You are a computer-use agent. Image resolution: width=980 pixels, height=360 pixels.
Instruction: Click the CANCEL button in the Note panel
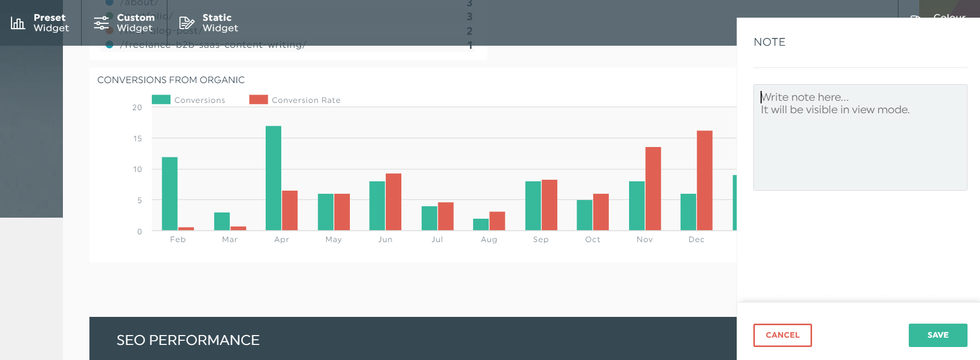pos(782,335)
